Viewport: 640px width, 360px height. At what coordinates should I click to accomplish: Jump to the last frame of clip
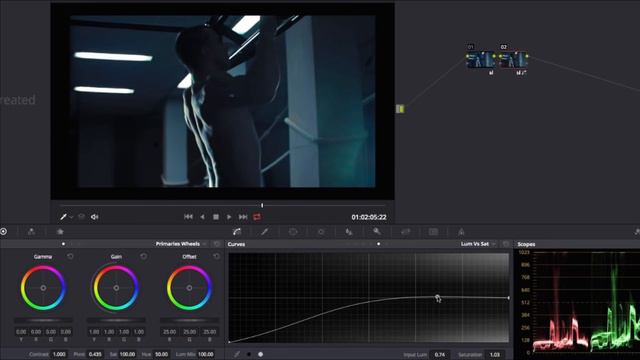click(x=243, y=217)
